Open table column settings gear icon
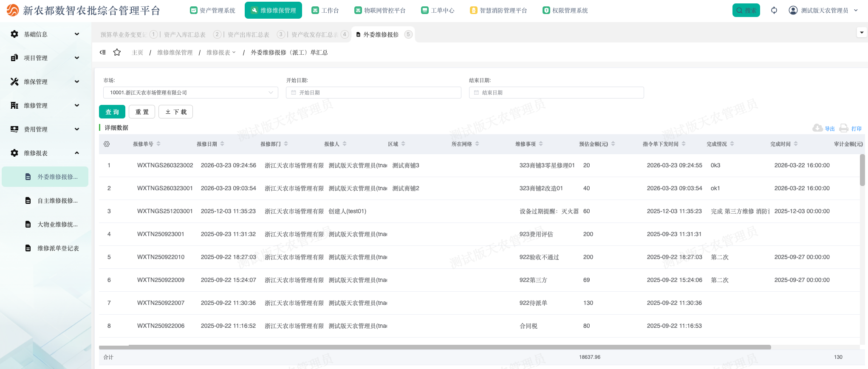Image resolution: width=868 pixels, height=369 pixels. click(107, 144)
